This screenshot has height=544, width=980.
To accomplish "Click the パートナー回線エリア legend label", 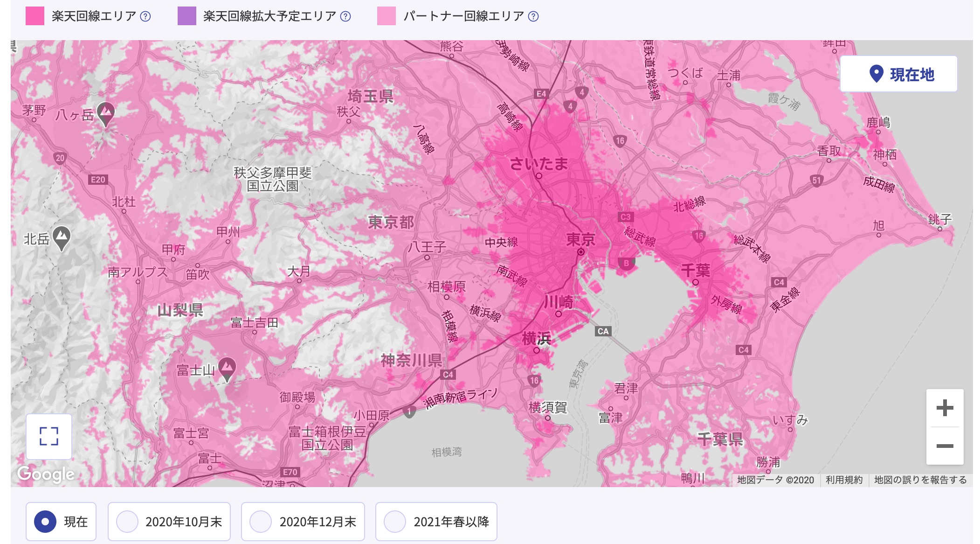I will click(464, 16).
